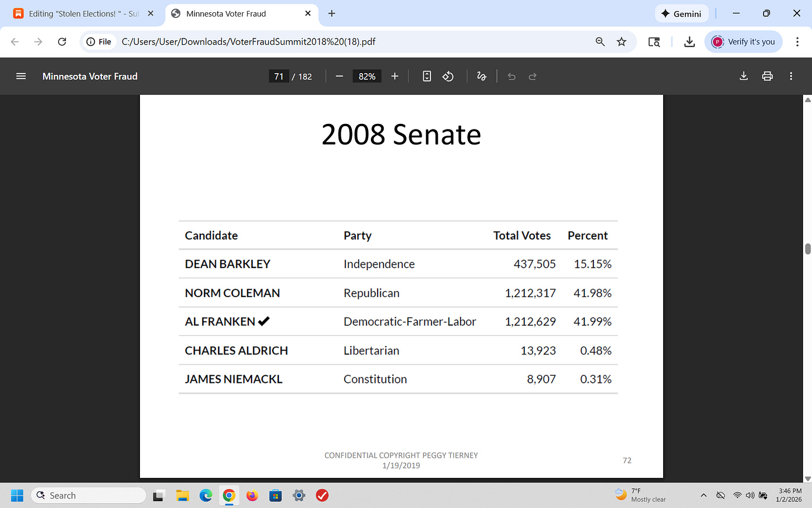This screenshot has width=812, height=508.
Task: Open PDF viewer more actions menu
Action: click(x=791, y=76)
